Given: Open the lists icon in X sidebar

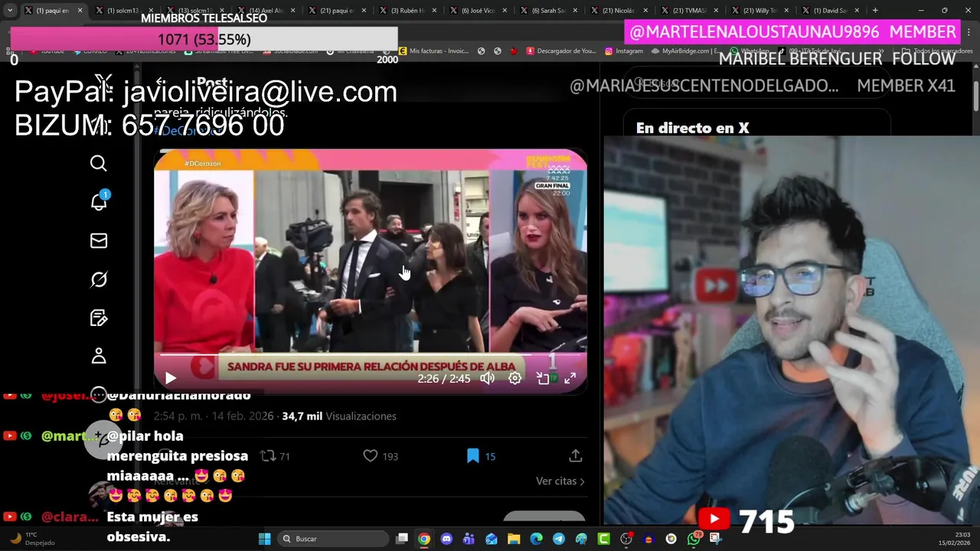Looking at the screenshot, I should [98, 318].
